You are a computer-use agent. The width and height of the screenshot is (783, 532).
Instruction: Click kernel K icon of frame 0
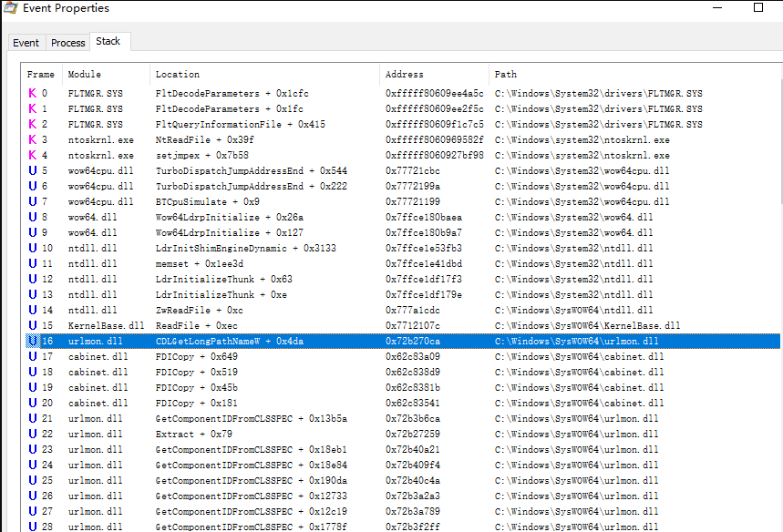click(33, 93)
